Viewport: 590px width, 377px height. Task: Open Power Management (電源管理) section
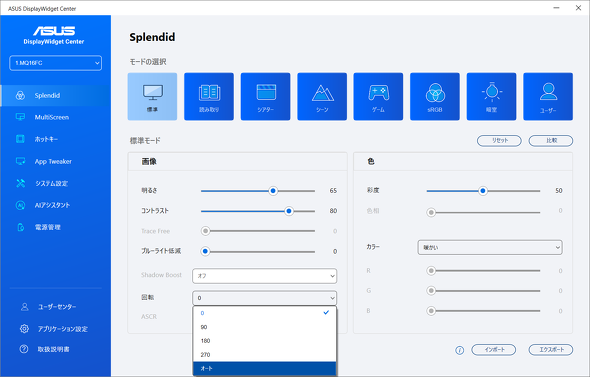point(55,227)
